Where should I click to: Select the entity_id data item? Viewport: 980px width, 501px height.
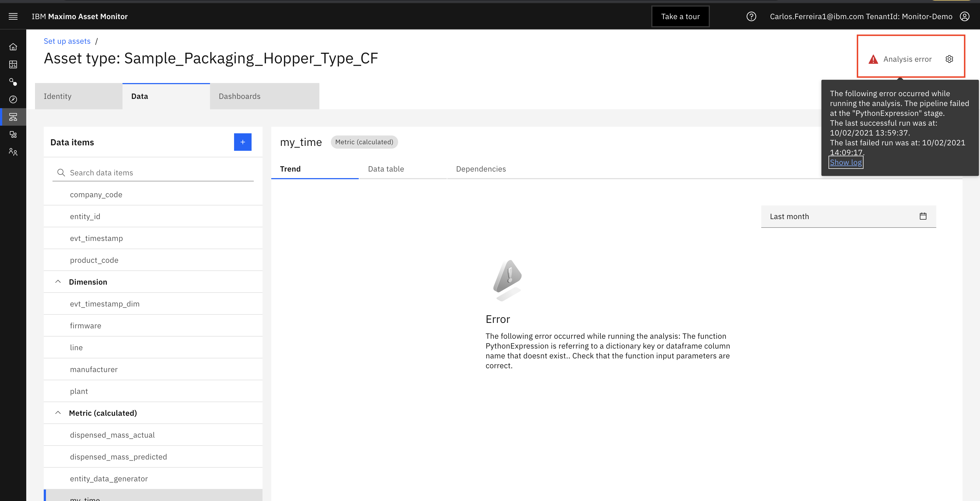(x=153, y=216)
